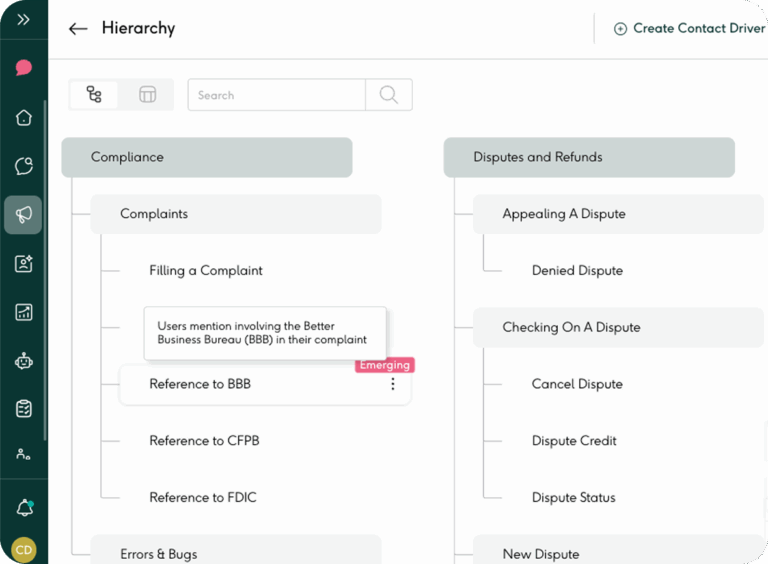Viewport: 768px width, 564px height.
Task: Go to Home in the sidebar
Action: point(23,118)
